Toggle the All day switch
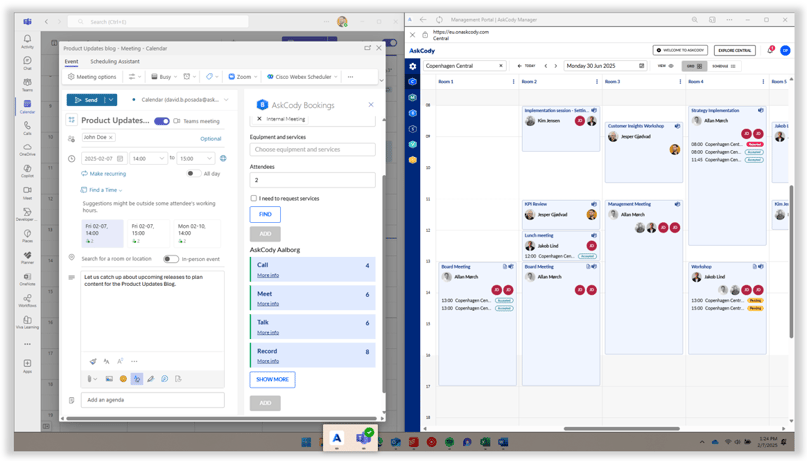The image size is (807, 461). click(x=194, y=173)
